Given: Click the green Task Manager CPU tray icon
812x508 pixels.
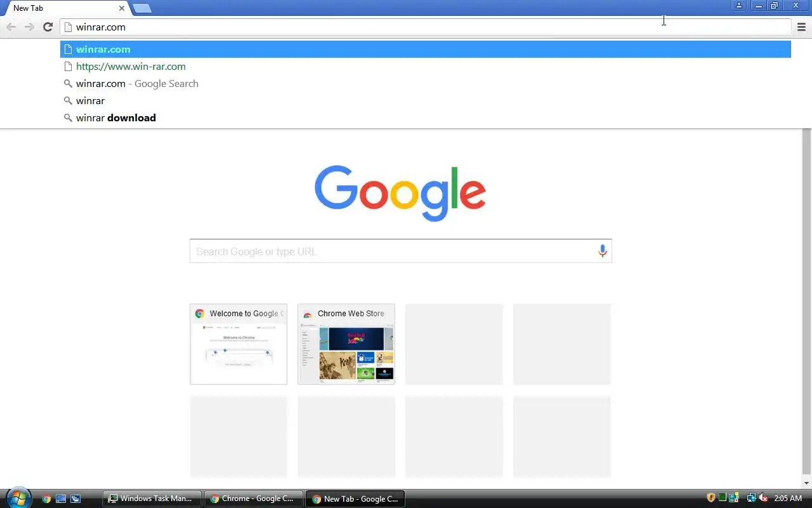Looking at the screenshot, I should (x=723, y=498).
